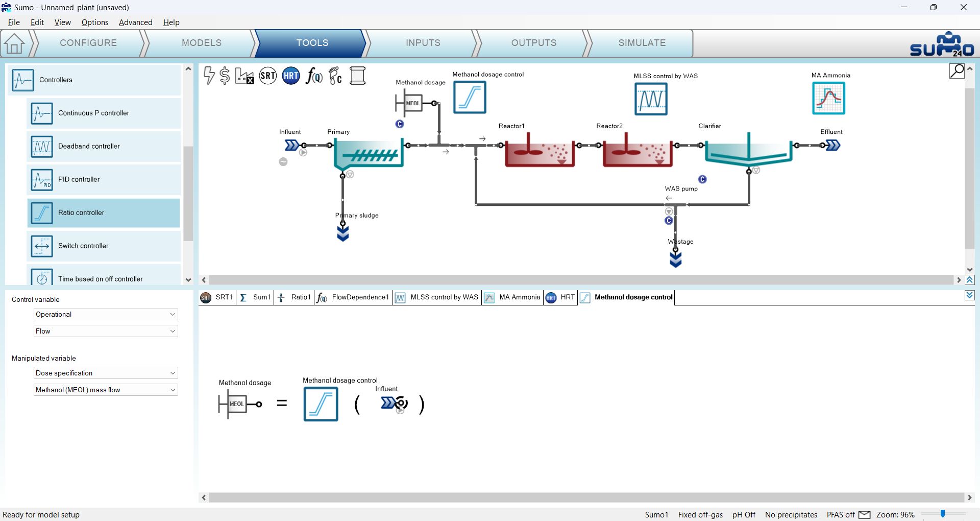Open the Options menu
This screenshot has height=521, width=980.
[95, 22]
